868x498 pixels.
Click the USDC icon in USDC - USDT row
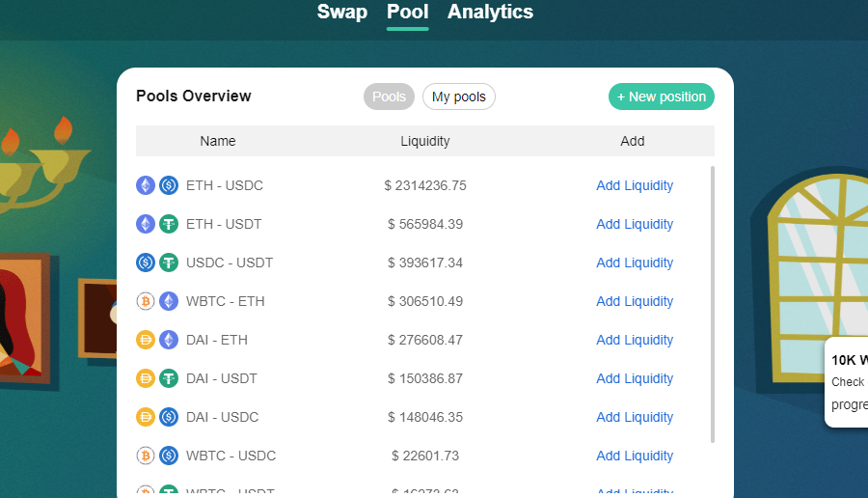tap(146, 262)
